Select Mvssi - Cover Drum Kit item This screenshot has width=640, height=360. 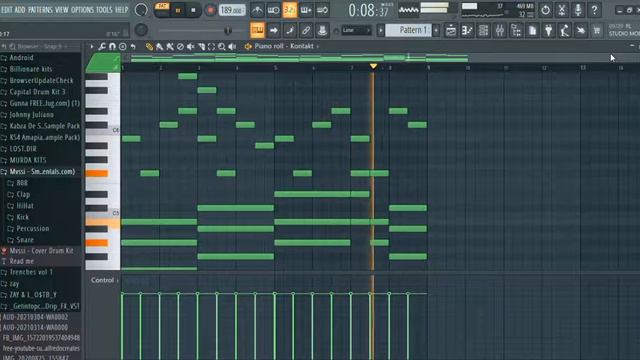[x=42, y=251]
